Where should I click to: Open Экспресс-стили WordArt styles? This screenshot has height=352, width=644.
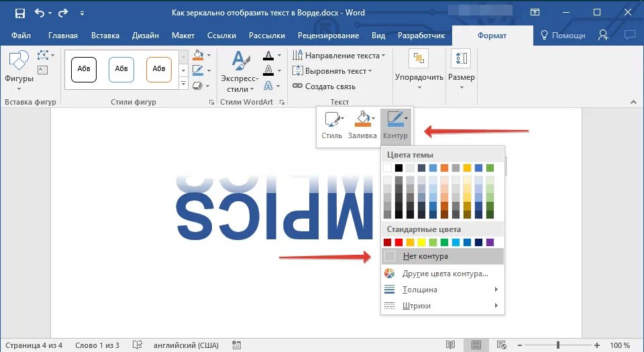pyautogui.click(x=240, y=71)
